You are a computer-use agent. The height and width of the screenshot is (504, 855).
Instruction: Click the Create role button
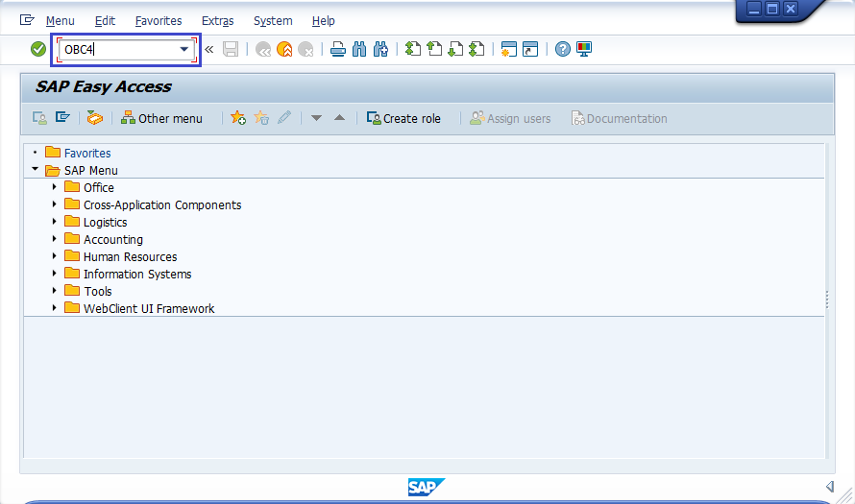click(x=403, y=118)
